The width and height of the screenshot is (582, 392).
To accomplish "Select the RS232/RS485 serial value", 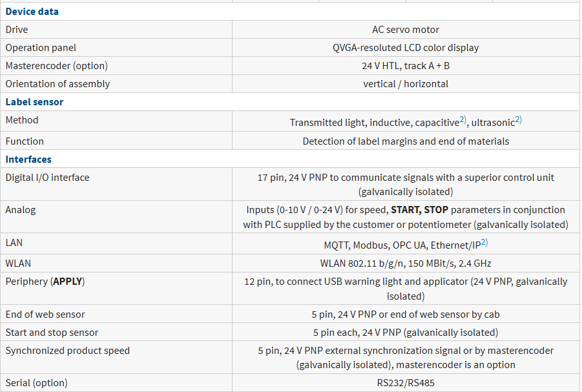I will 406,383.
